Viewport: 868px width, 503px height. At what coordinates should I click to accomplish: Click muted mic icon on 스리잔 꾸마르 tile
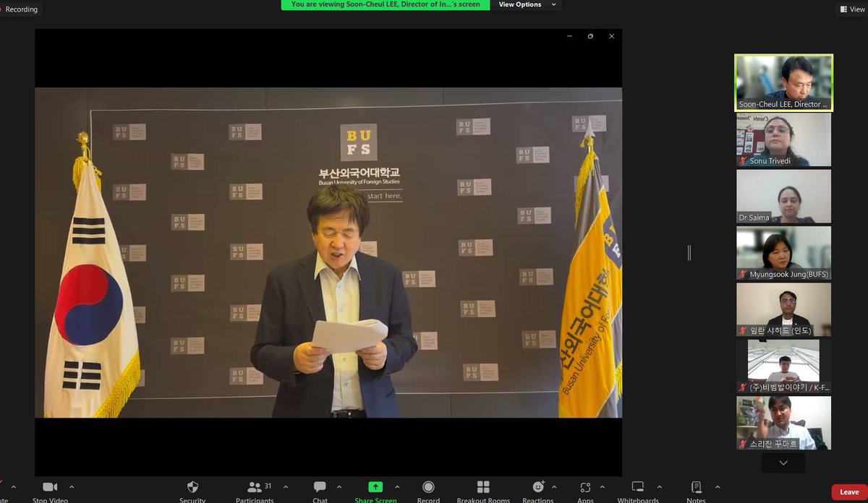(x=744, y=444)
